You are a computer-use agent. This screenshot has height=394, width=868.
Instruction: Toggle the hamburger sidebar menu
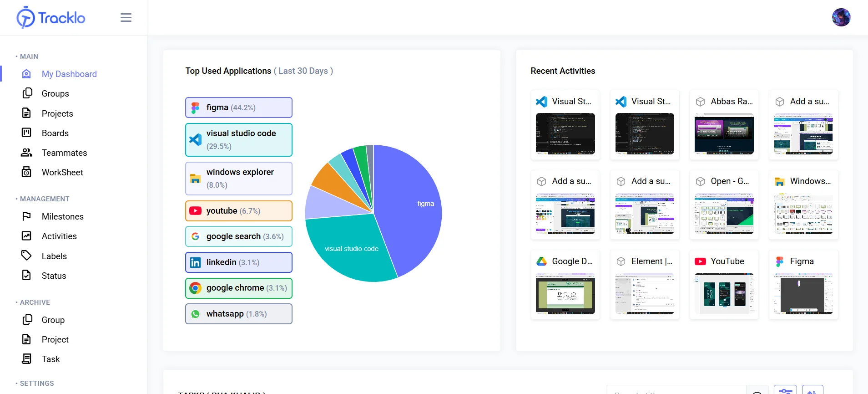coord(126,18)
